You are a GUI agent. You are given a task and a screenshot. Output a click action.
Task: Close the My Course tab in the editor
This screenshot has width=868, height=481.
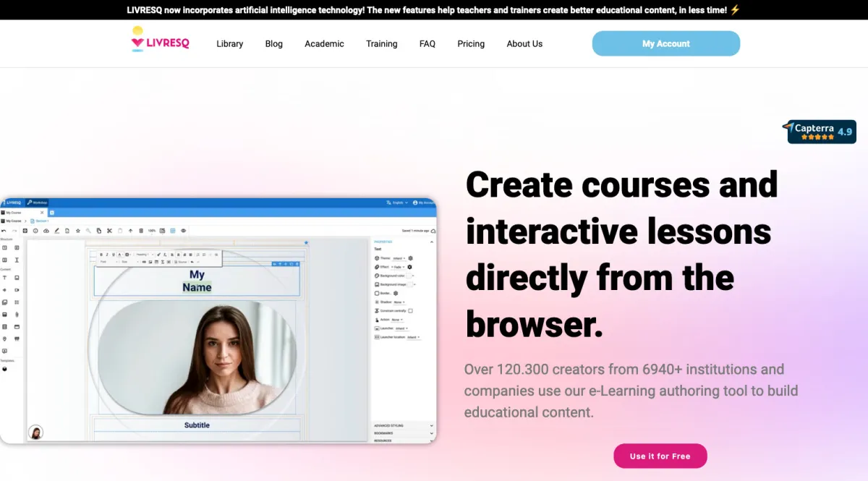42,213
